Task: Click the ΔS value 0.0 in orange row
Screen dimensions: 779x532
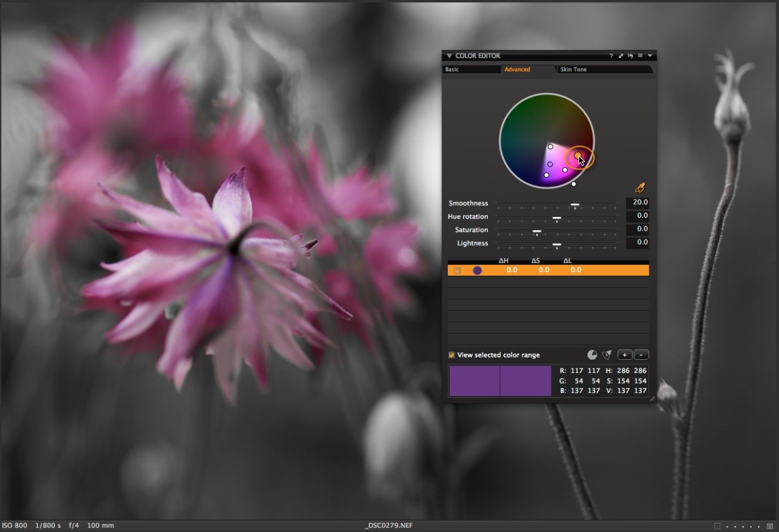Action: (x=544, y=270)
